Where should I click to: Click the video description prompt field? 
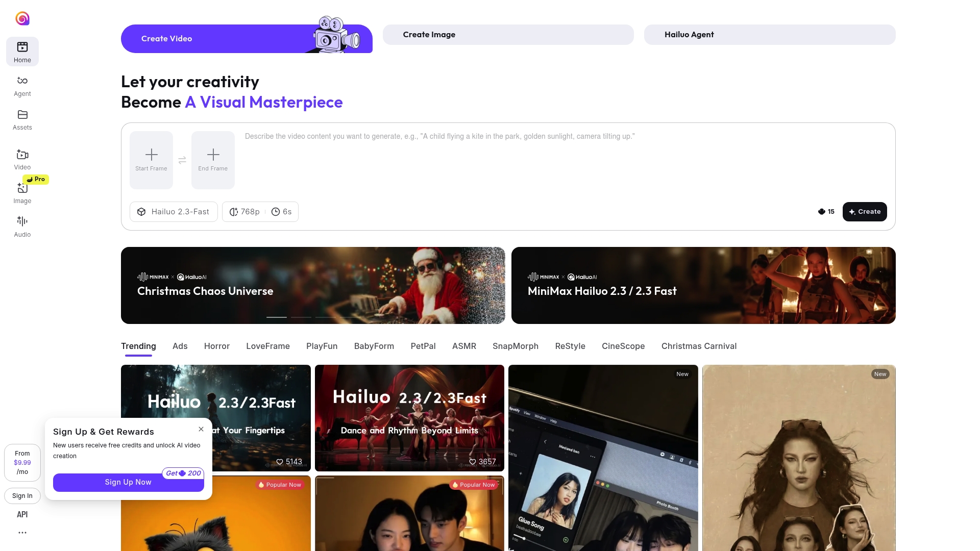tap(566, 161)
